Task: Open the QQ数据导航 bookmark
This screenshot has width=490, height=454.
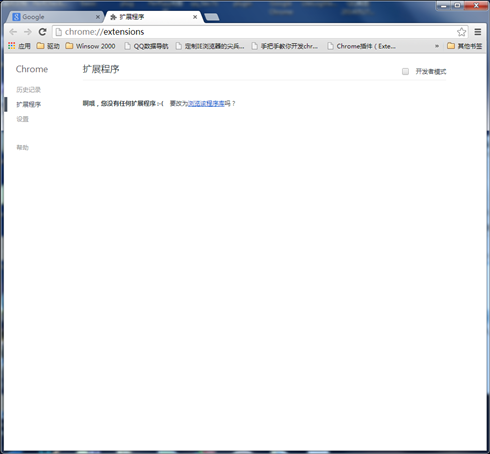Action: click(146, 46)
